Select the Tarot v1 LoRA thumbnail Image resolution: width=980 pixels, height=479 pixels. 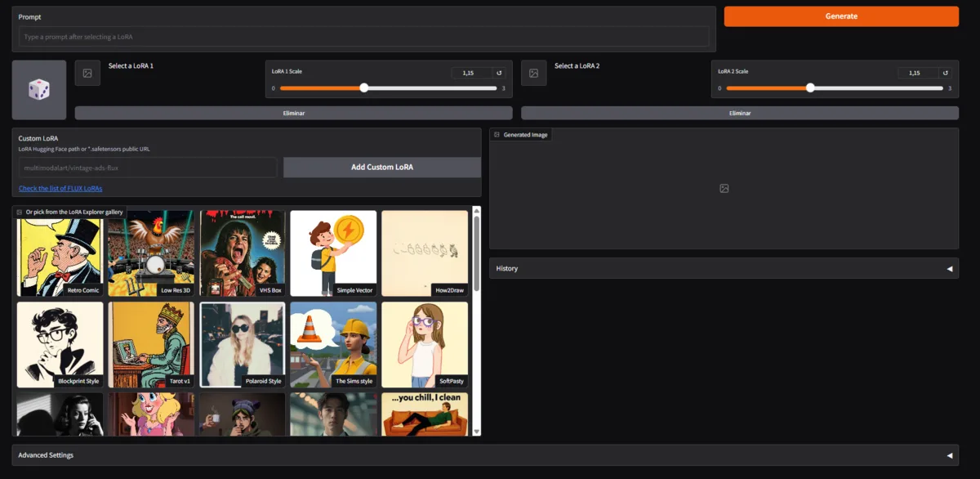coord(152,344)
